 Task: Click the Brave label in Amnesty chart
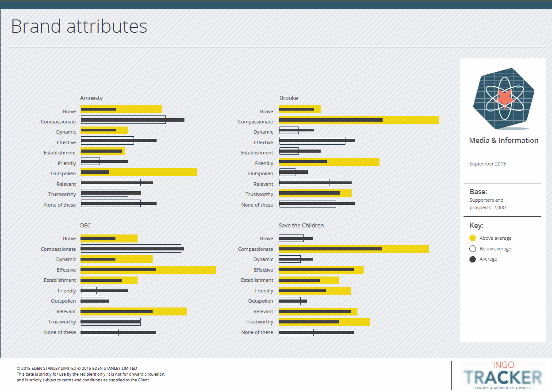[69, 111]
